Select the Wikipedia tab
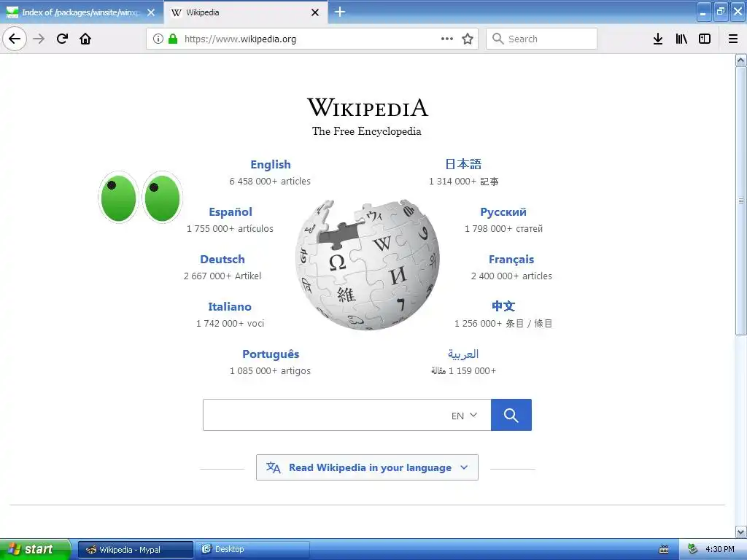Viewport: 747px width, 560px height. point(245,12)
